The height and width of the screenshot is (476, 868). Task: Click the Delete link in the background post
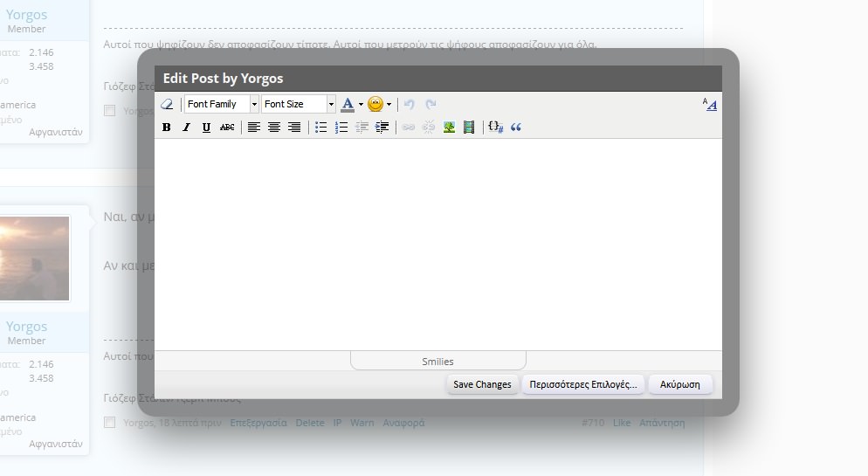(x=310, y=423)
